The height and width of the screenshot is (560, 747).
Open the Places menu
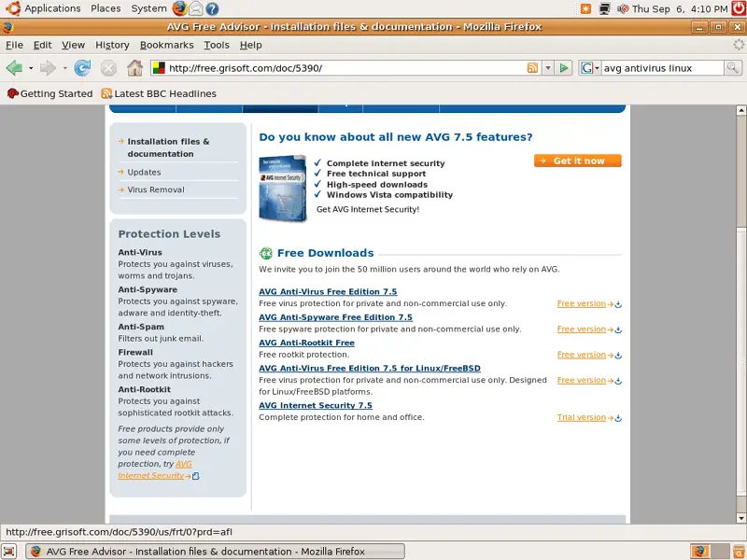click(x=106, y=8)
